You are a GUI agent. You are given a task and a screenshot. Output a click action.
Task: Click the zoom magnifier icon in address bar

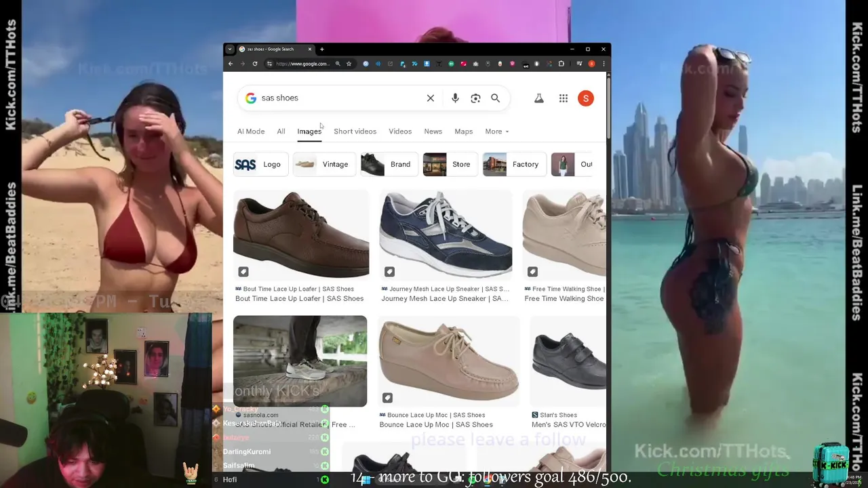pyautogui.click(x=338, y=64)
